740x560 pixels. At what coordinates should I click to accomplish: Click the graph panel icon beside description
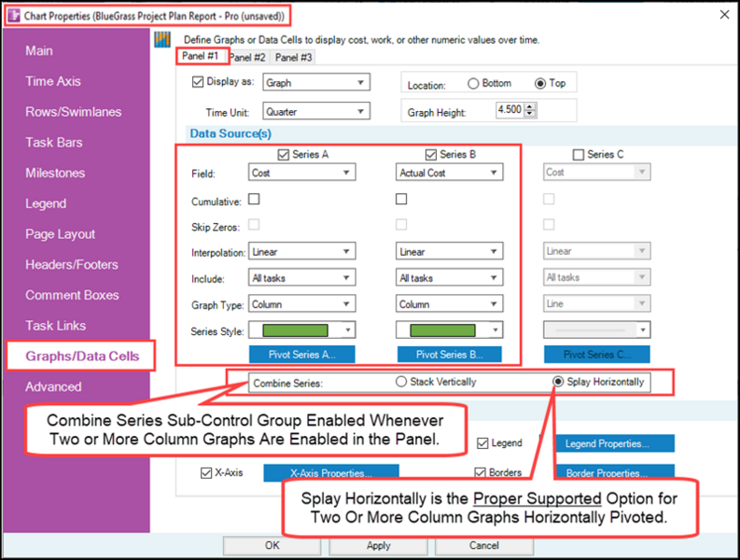[x=162, y=39]
